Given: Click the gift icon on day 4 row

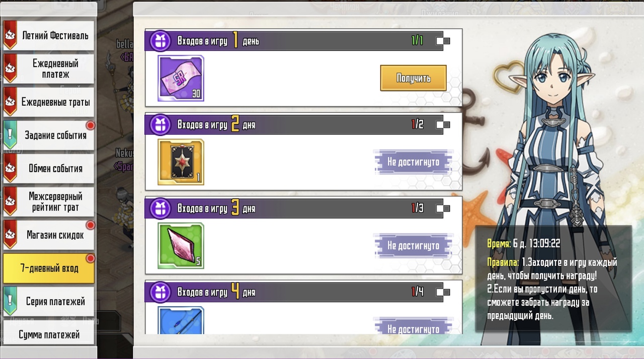Looking at the screenshot, I should pyautogui.click(x=160, y=292).
